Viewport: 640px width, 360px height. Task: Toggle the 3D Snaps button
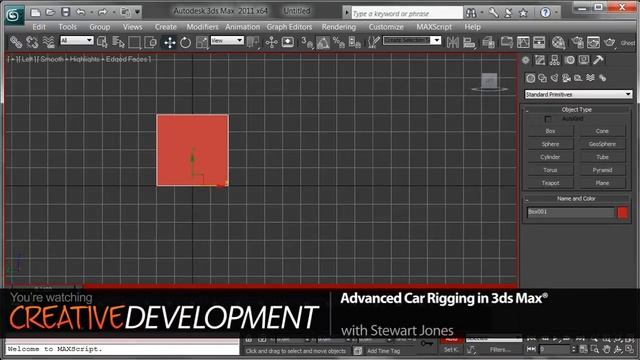tap(307, 42)
